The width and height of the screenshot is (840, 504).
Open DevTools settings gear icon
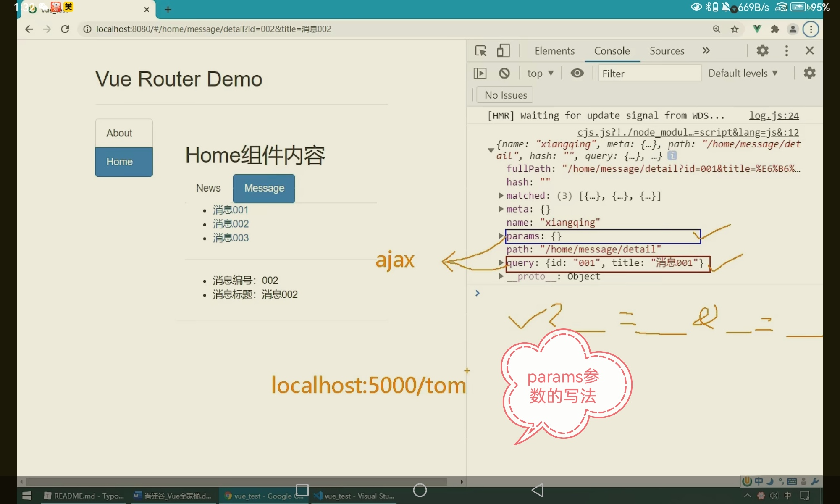(762, 51)
